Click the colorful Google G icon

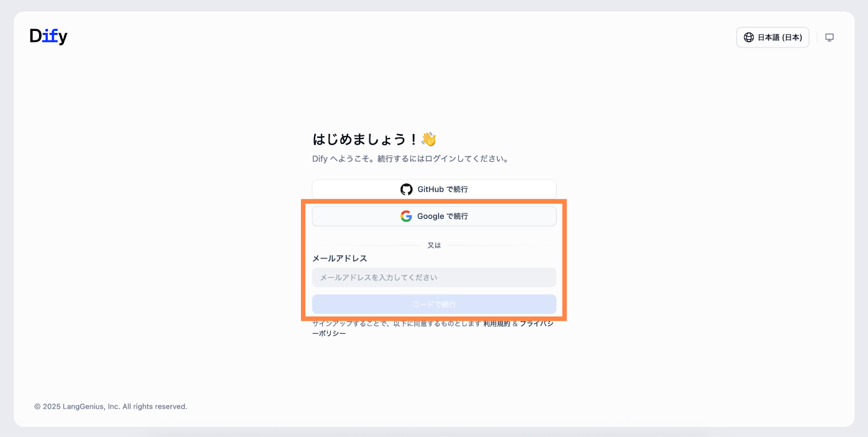406,216
